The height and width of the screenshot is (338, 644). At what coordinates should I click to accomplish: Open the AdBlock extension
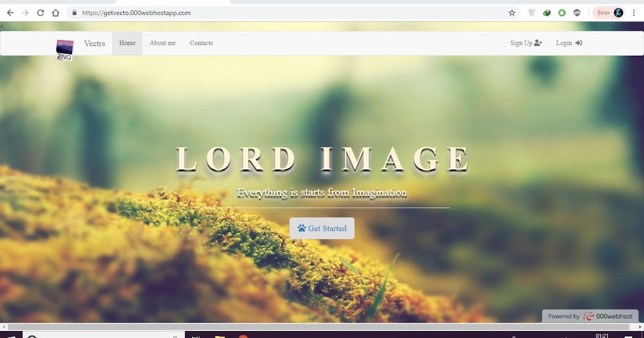[577, 12]
